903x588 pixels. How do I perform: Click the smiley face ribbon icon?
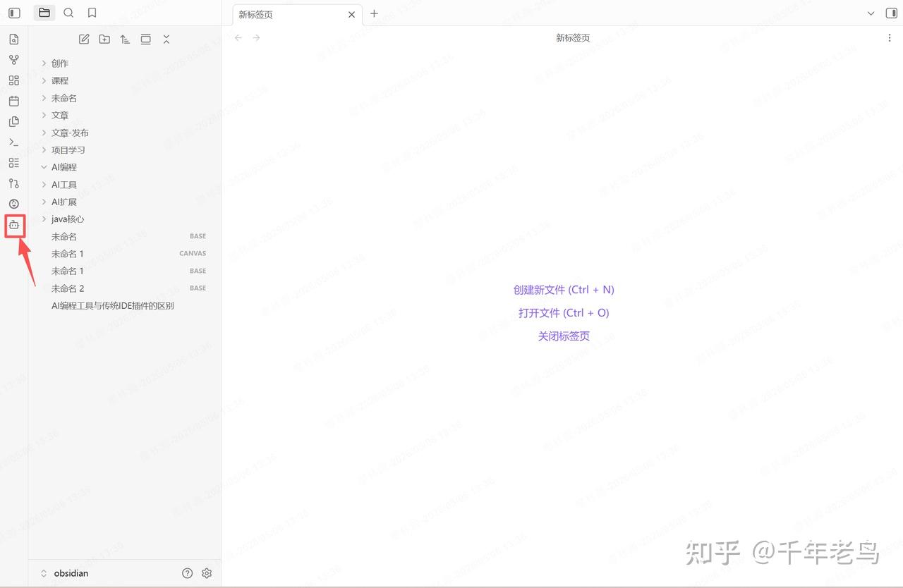(14, 204)
